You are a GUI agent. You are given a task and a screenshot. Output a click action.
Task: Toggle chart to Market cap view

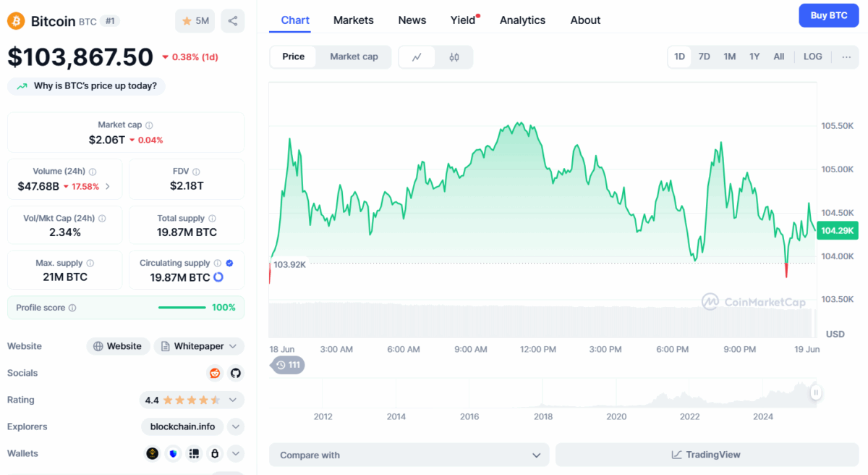pos(354,56)
